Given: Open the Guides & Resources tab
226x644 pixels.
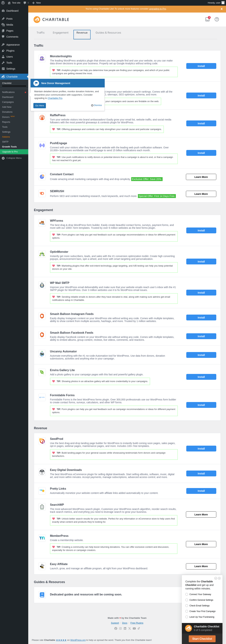Looking at the screenshot, I should point(108,33).
